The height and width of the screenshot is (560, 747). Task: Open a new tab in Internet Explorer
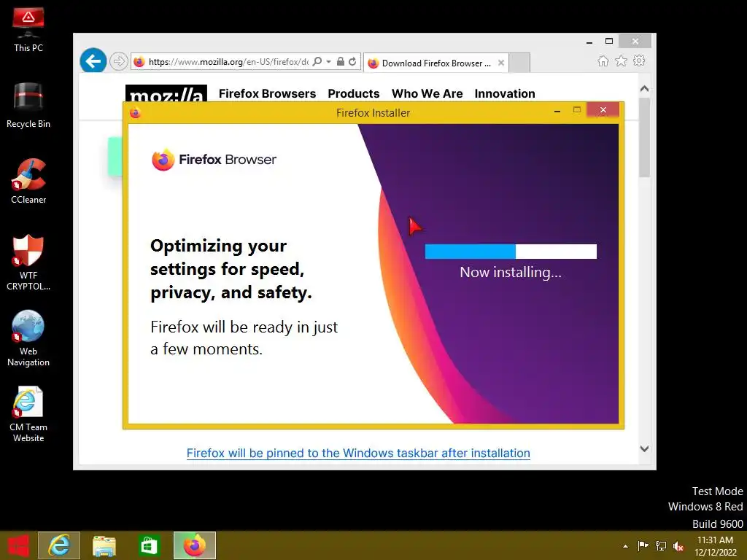pyautogui.click(x=519, y=63)
